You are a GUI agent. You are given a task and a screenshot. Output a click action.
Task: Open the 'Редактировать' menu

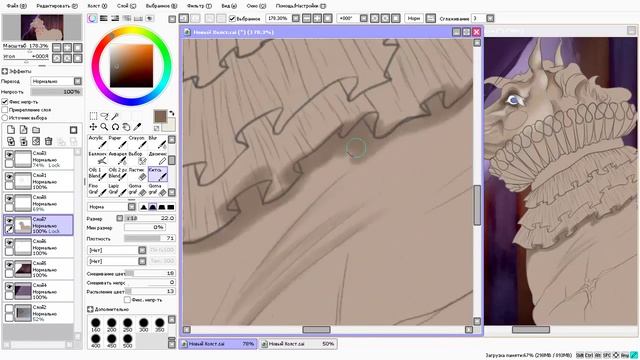[57, 6]
